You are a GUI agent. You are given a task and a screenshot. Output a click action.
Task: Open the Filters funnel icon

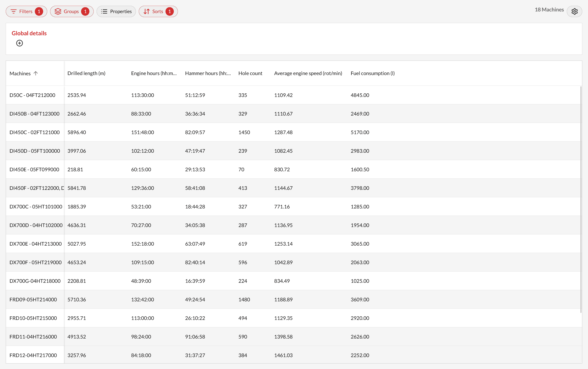tap(14, 11)
